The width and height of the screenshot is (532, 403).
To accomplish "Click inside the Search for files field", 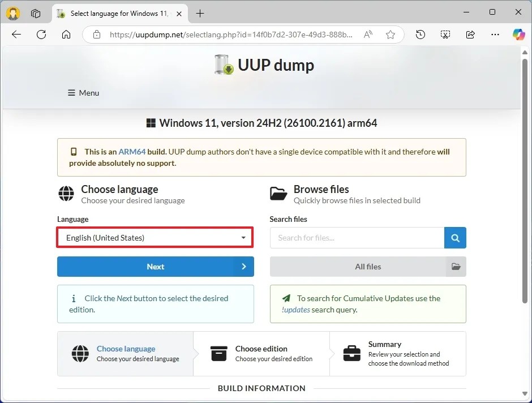I will click(x=357, y=238).
